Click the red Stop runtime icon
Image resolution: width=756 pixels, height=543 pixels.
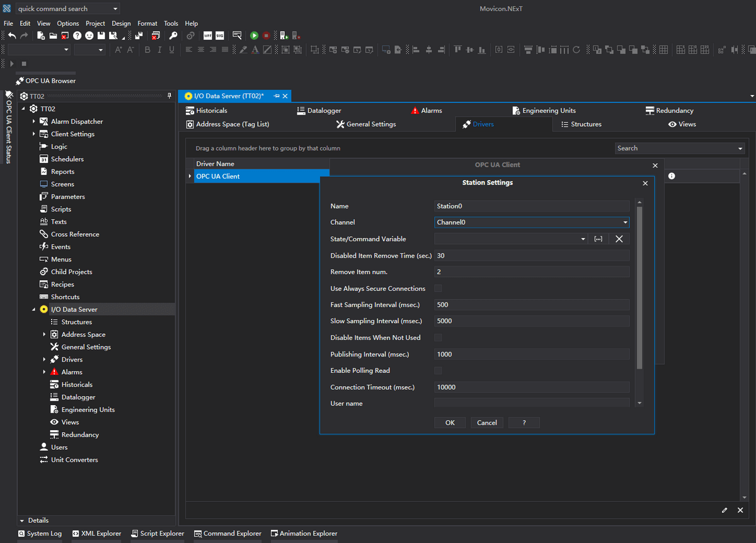click(266, 36)
